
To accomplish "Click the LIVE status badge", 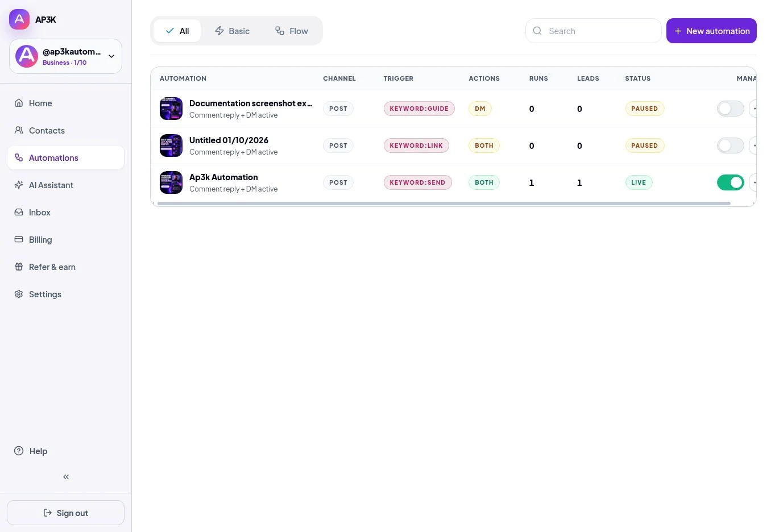I will tap(639, 182).
